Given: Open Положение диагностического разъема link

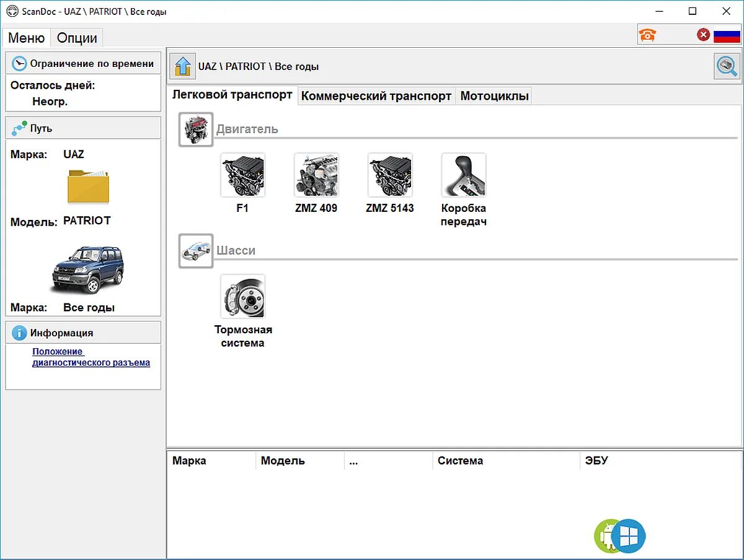Looking at the screenshot, I should click(91, 357).
